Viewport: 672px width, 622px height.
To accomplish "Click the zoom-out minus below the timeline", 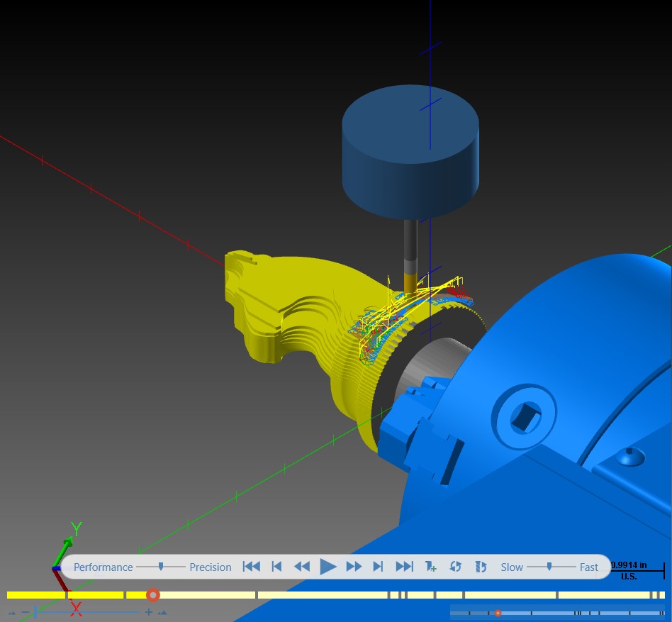I will coord(26,612).
